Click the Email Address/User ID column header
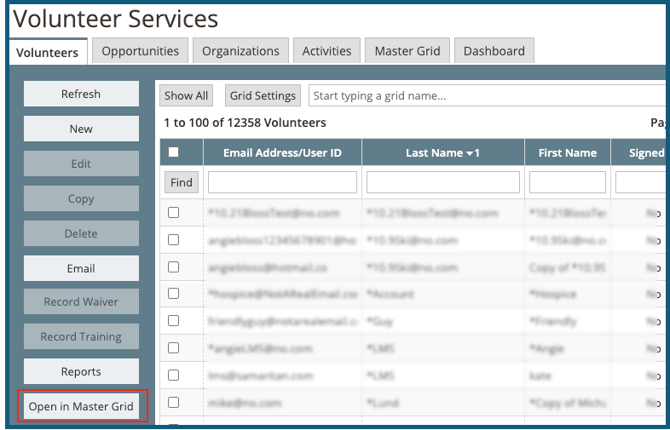Screen dimensions: 670x430 [x=282, y=153]
